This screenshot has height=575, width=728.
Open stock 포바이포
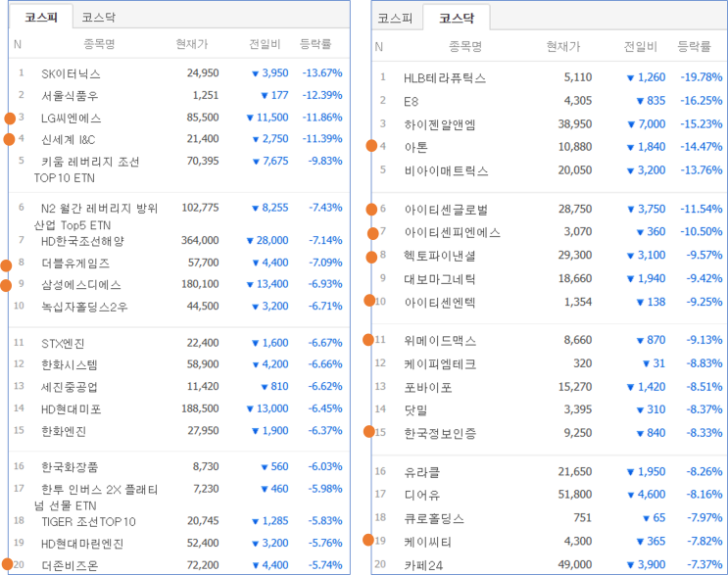(427, 388)
